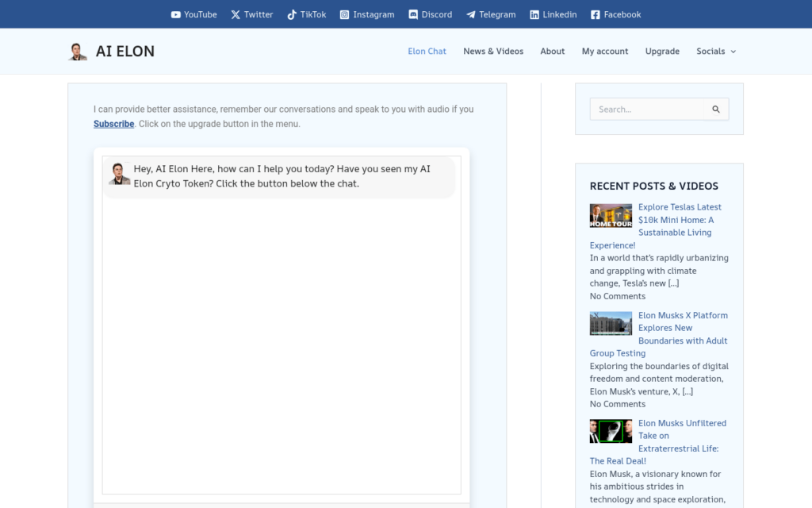This screenshot has width=812, height=508.
Task: Click the AI Elon greeting message bubble
Action: pos(279,176)
